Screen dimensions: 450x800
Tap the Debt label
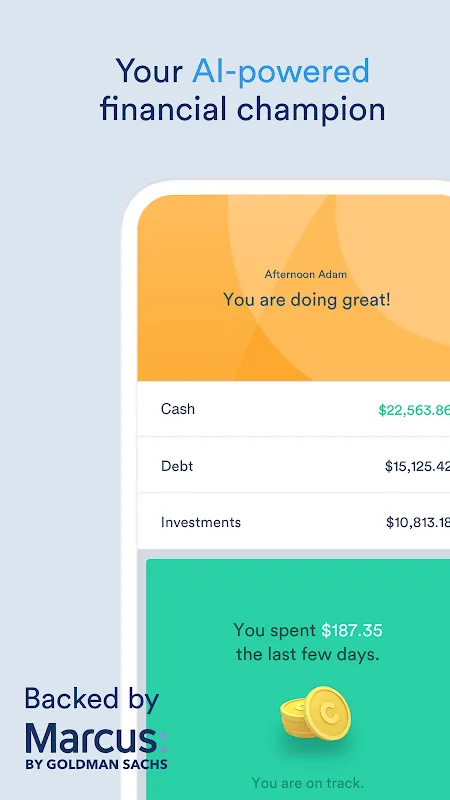pos(177,466)
